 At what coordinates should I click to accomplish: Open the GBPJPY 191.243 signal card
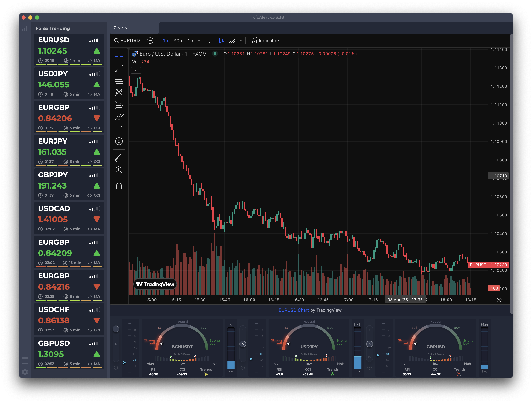point(69,184)
